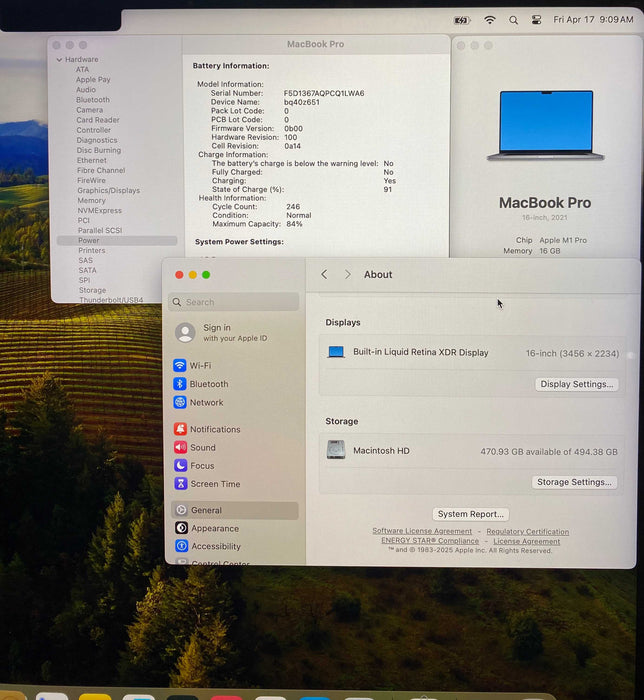
Task: Open Storage Settings
Action: (574, 482)
